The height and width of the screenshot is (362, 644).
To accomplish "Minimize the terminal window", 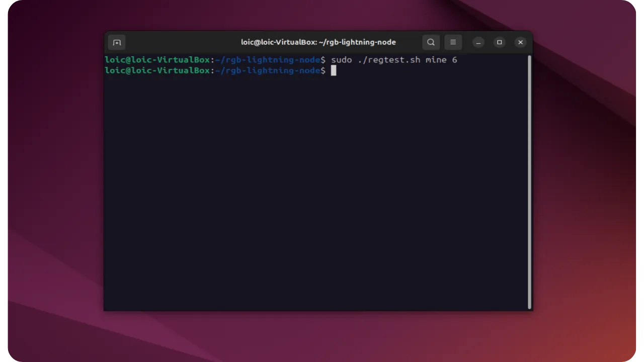I will point(478,42).
